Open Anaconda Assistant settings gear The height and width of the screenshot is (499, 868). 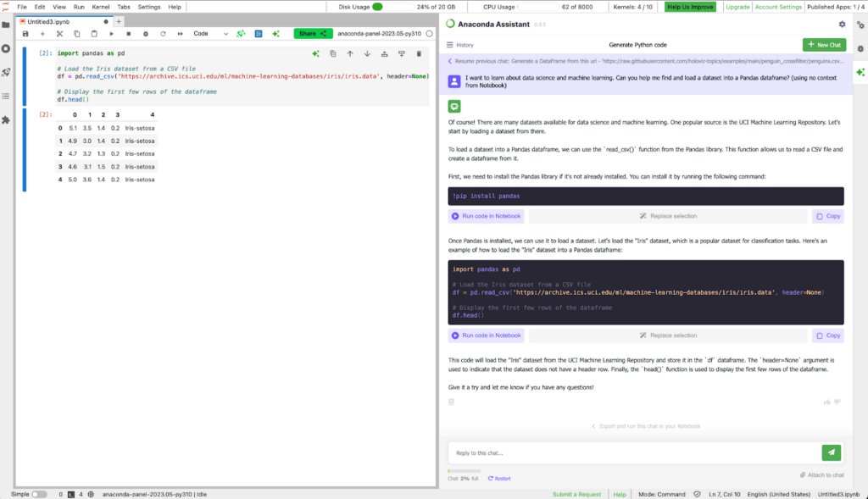pos(842,25)
